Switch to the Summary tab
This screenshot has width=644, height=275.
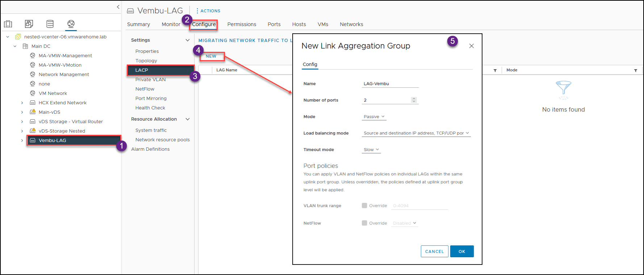click(x=138, y=24)
